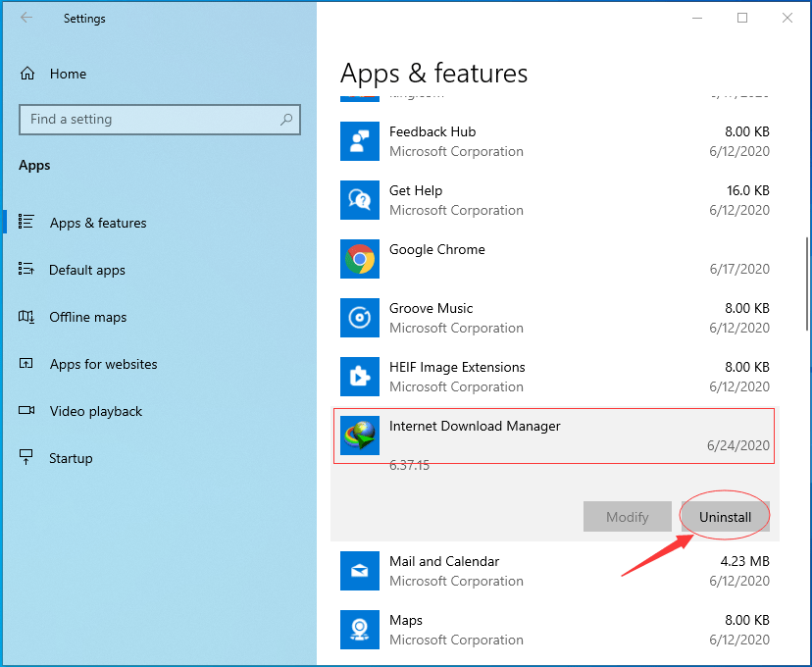Screen dimensions: 812x667
Task: Minimize the Settings window
Action: (697, 18)
